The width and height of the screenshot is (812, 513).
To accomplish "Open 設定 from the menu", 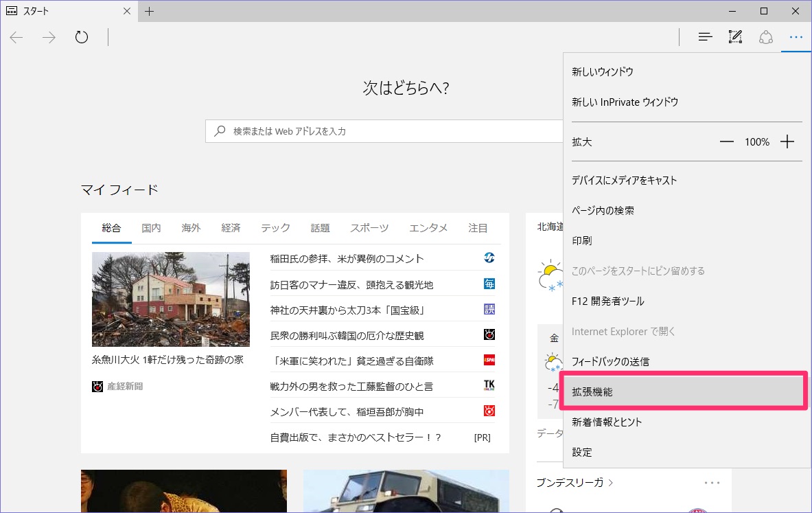I will pyautogui.click(x=686, y=452).
